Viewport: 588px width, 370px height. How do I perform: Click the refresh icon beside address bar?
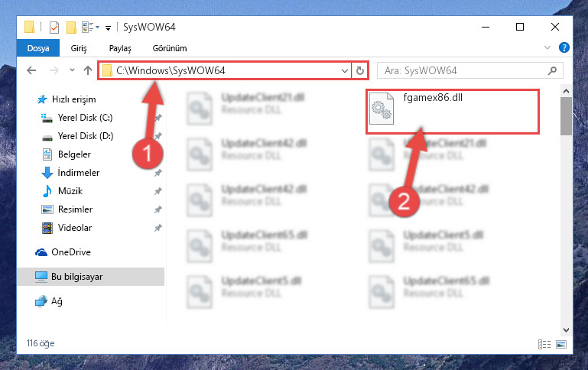359,70
